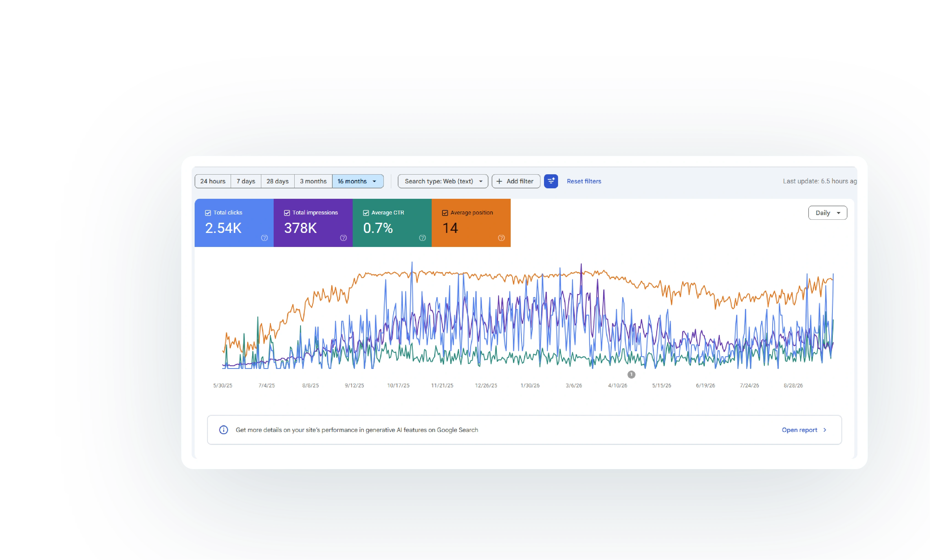Open the filter options icon button

tap(550, 181)
